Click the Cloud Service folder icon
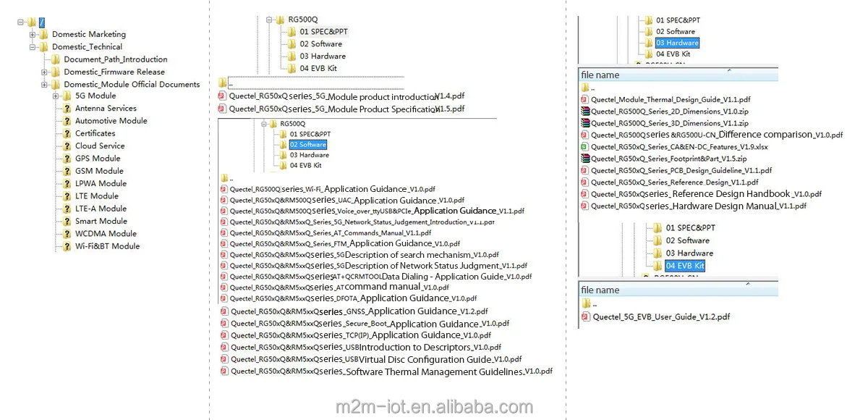This screenshot has width=868, height=420. click(67, 146)
